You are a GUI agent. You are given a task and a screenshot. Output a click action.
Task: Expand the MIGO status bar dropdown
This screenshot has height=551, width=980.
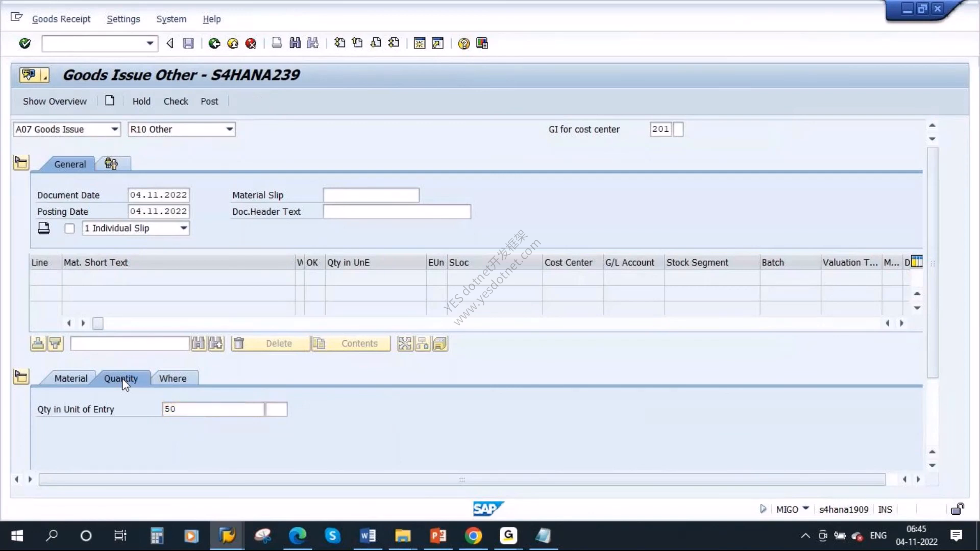(x=805, y=508)
